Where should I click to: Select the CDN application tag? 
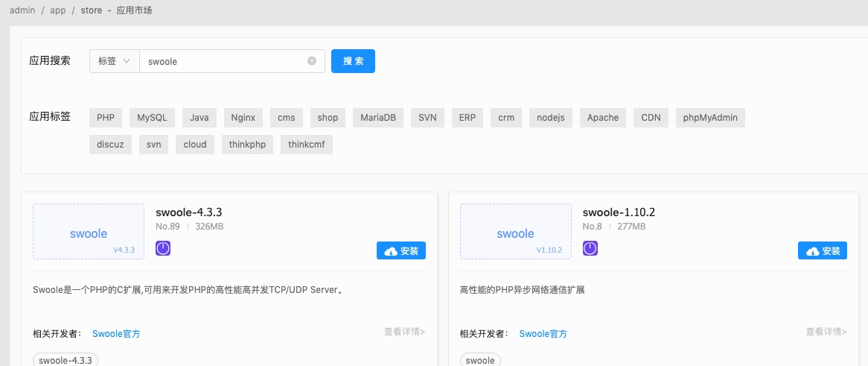click(651, 118)
